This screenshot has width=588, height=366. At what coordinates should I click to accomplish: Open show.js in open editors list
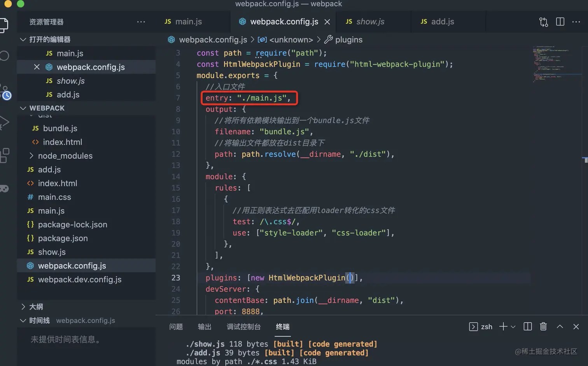click(x=86, y=81)
